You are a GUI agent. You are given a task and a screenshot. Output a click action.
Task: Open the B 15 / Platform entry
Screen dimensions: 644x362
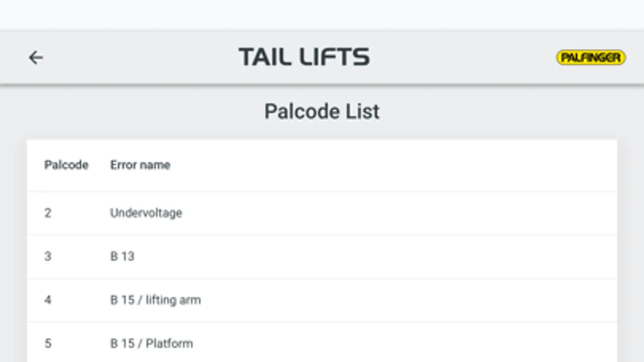pos(151,343)
